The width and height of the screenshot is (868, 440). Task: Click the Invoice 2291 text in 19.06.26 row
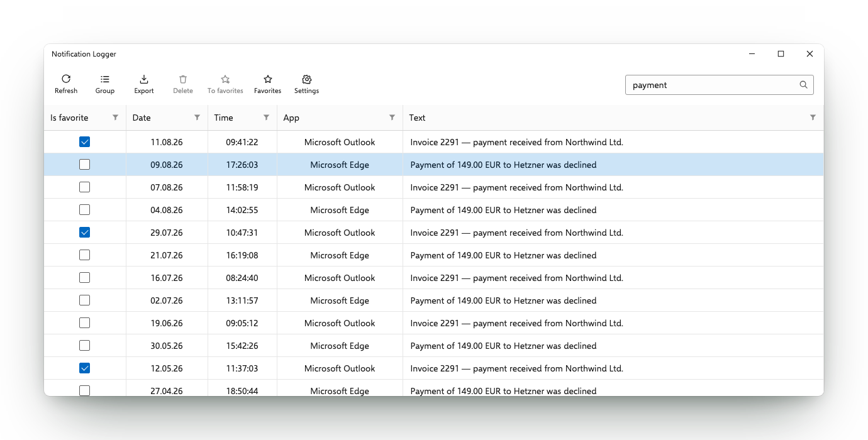tap(516, 323)
